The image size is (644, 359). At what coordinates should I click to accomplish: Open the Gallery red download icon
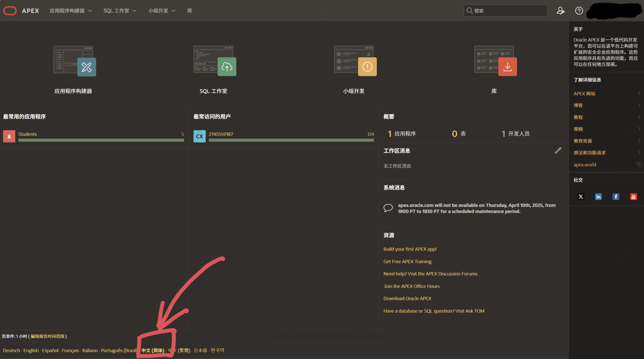pyautogui.click(x=507, y=67)
